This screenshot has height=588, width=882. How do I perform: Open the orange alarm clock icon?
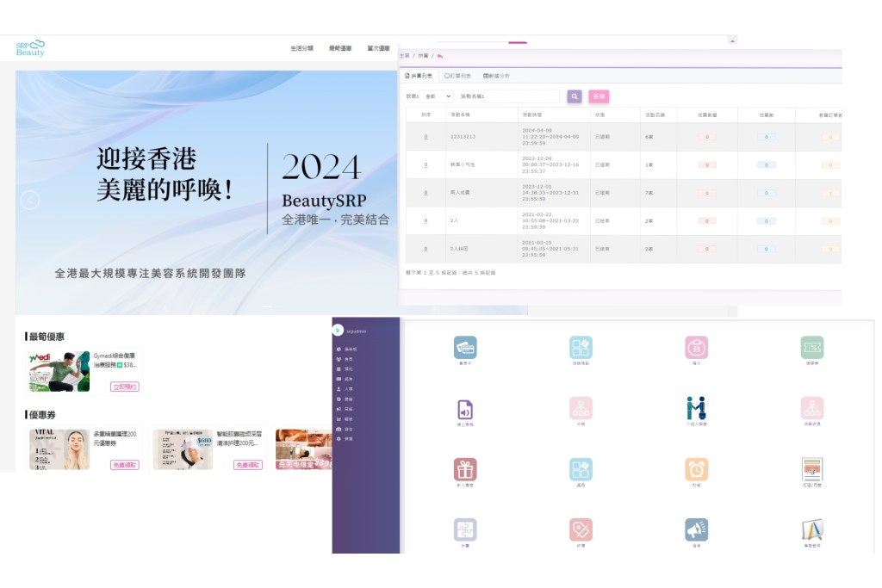point(696,469)
